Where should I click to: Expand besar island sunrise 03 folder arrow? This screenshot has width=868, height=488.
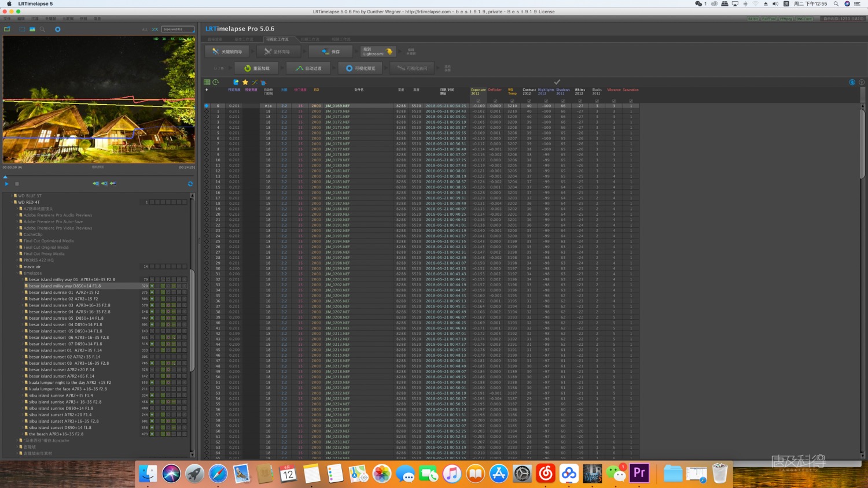[x=22, y=305]
